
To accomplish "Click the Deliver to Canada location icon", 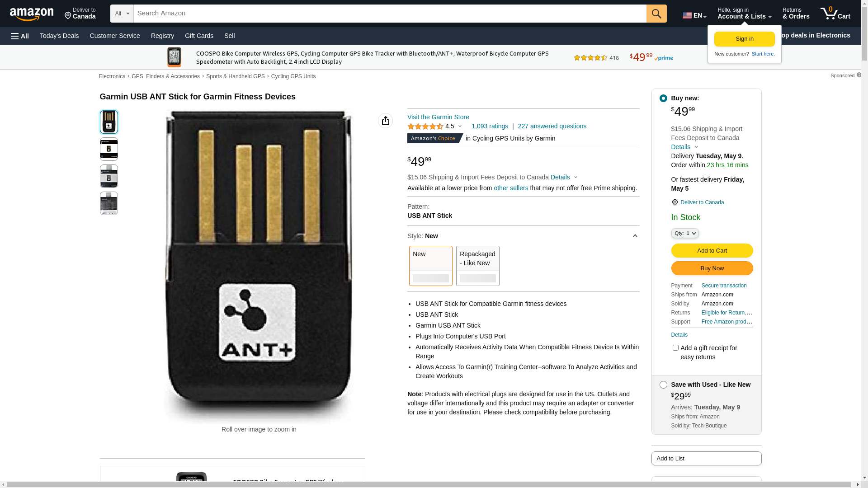I will (x=675, y=202).
